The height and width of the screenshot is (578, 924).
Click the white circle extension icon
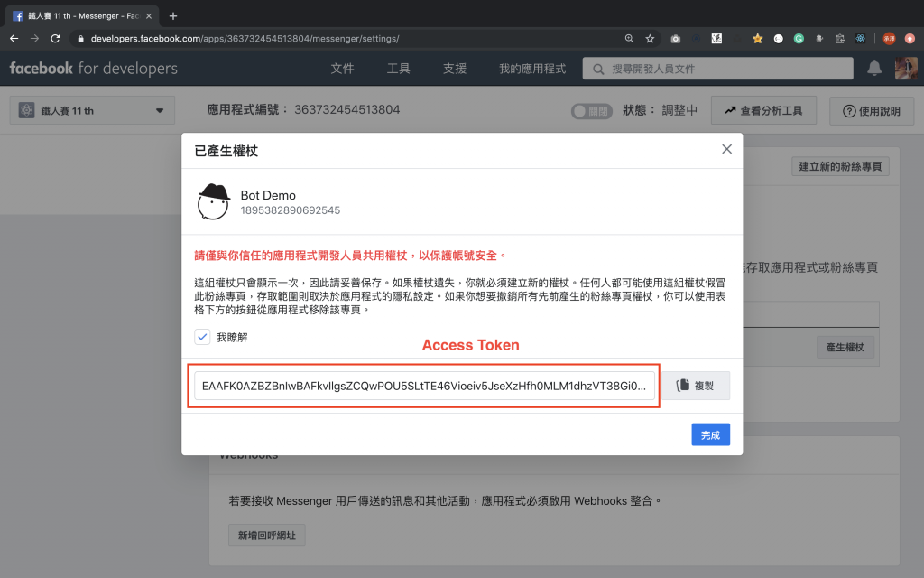779,38
